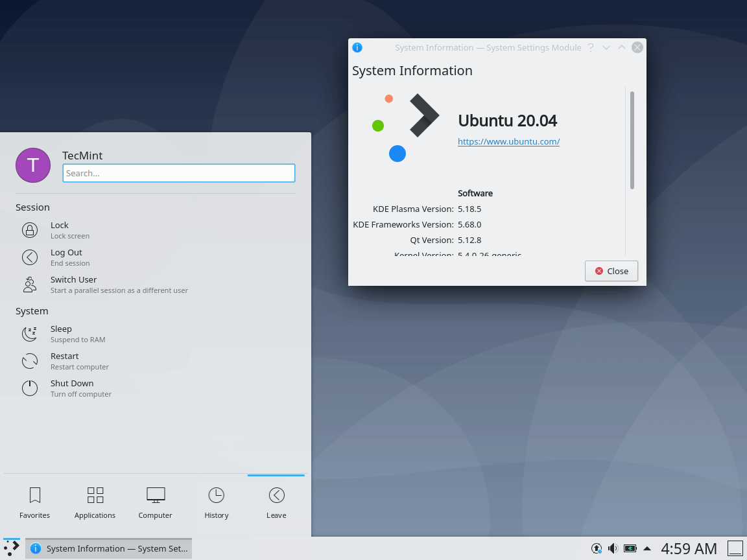
Task: Select the Favorites bookmark icon
Action: pos(34,495)
